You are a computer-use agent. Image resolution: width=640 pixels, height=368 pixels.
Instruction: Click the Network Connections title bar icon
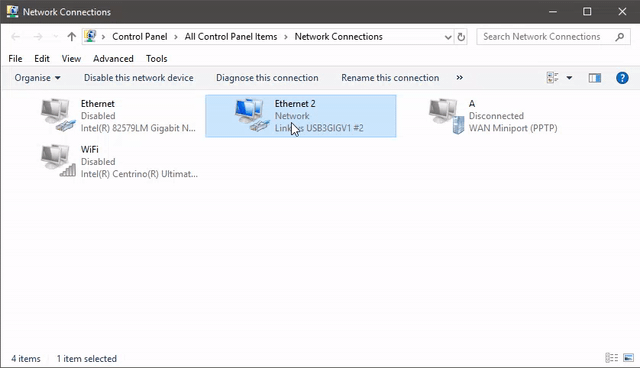(12, 11)
